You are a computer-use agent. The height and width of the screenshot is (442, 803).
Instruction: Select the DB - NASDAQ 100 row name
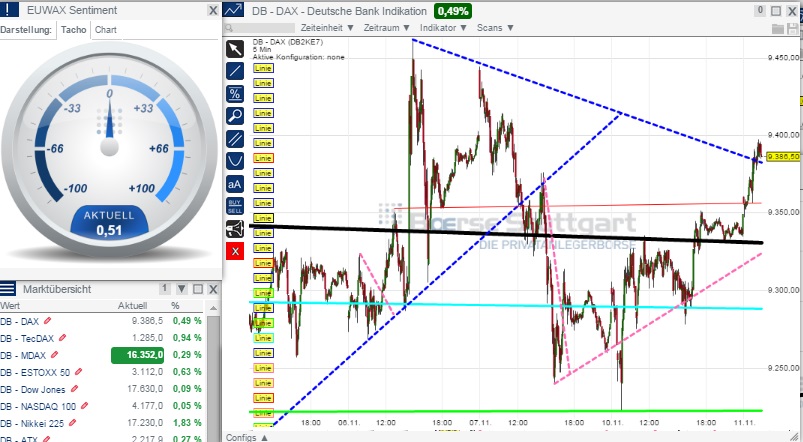[x=38, y=406]
